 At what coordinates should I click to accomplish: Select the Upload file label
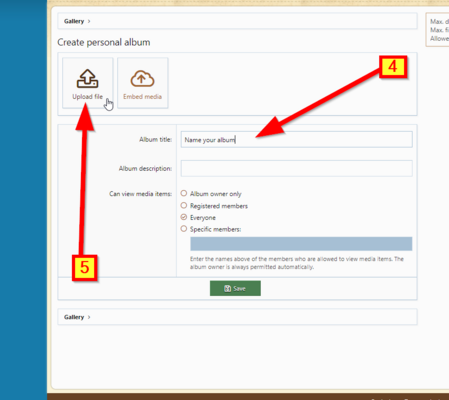click(x=87, y=97)
